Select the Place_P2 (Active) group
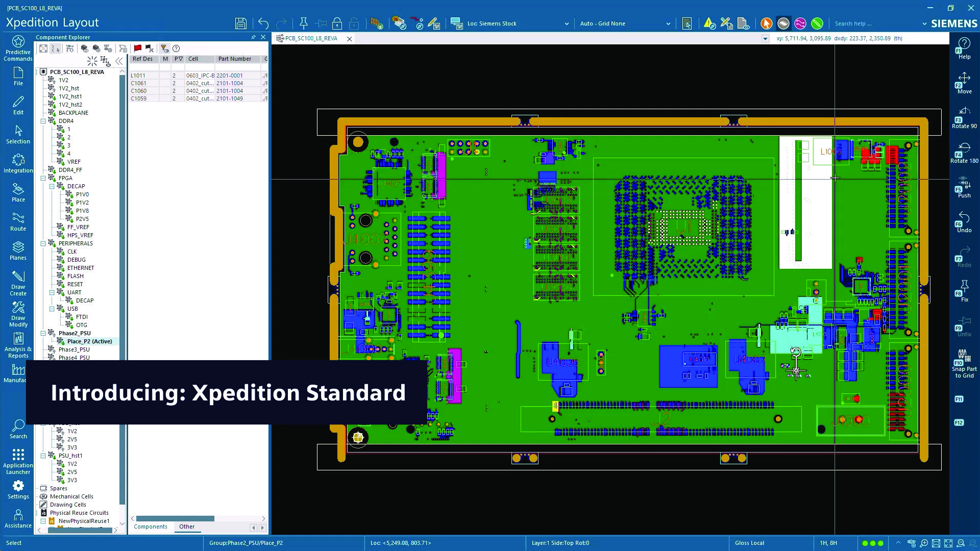The width and height of the screenshot is (980, 551). coord(89,341)
